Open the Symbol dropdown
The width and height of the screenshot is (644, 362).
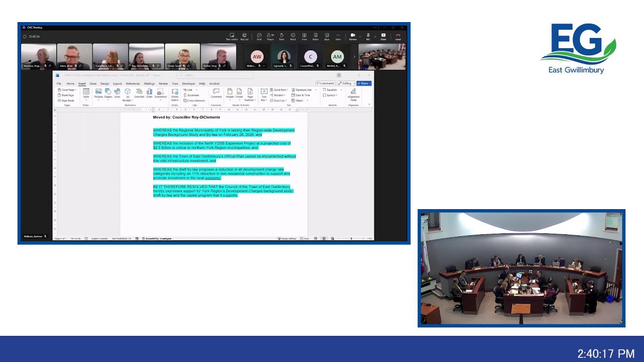331,95
